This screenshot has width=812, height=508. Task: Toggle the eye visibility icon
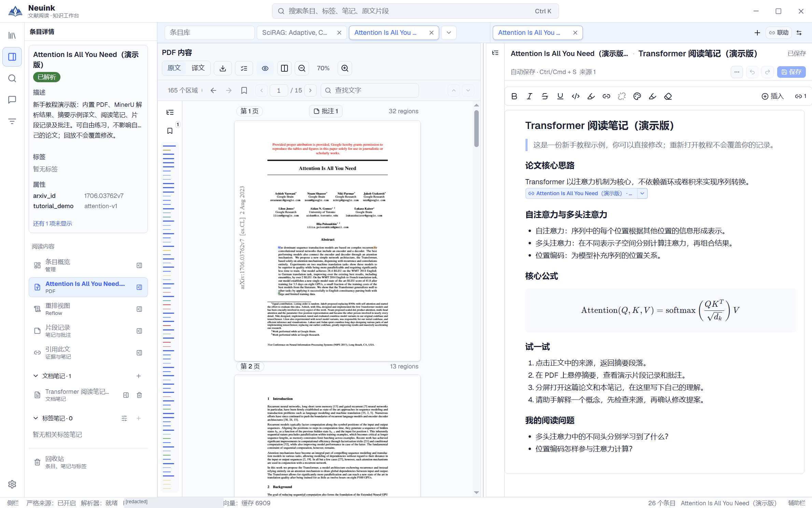pyautogui.click(x=265, y=68)
